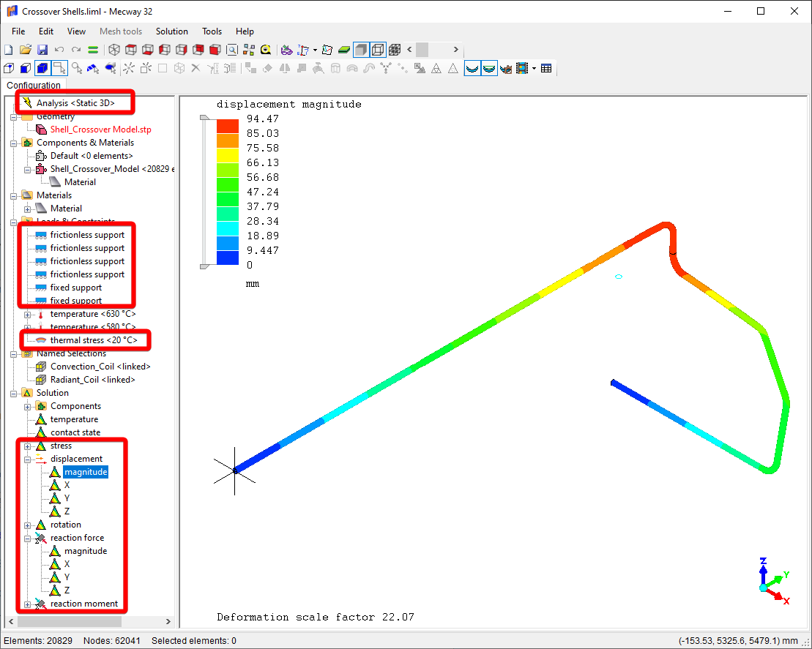Collapse the reaction force node

28,539
